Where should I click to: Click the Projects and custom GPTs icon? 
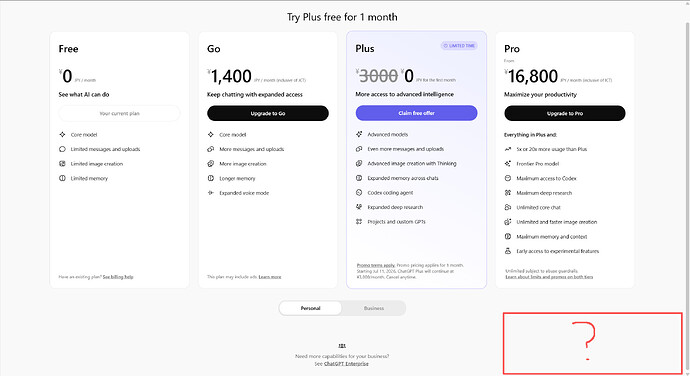pyautogui.click(x=359, y=221)
